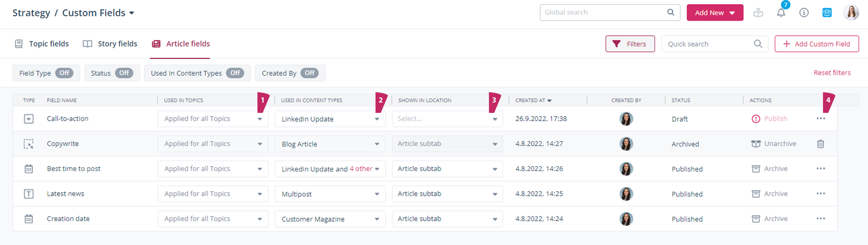Click the magnifier icon in Global search
868x245 pixels.
click(x=671, y=12)
